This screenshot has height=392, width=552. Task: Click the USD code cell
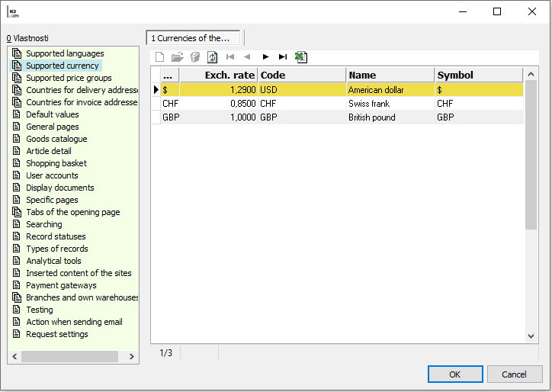(x=303, y=90)
